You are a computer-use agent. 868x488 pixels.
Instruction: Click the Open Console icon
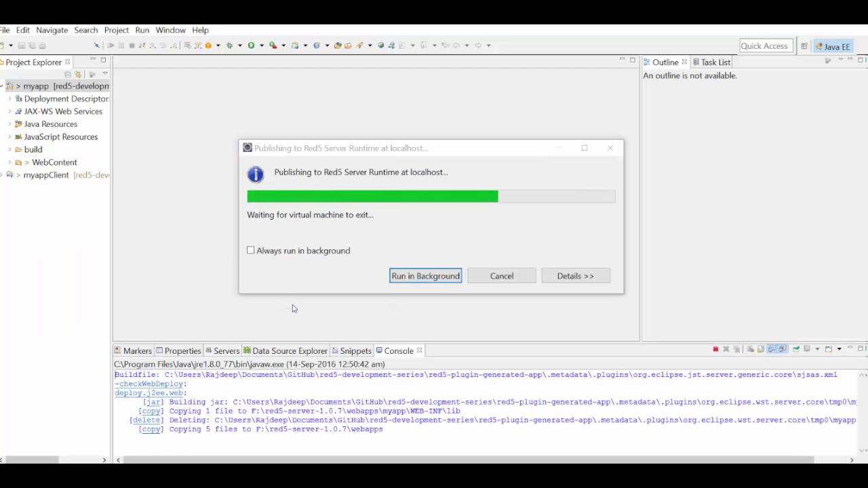pyautogui.click(x=829, y=349)
